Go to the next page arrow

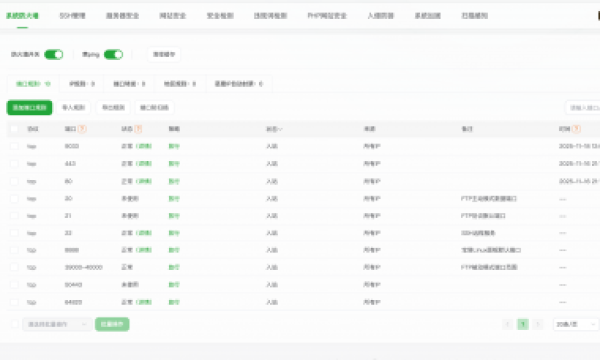[x=538, y=324]
